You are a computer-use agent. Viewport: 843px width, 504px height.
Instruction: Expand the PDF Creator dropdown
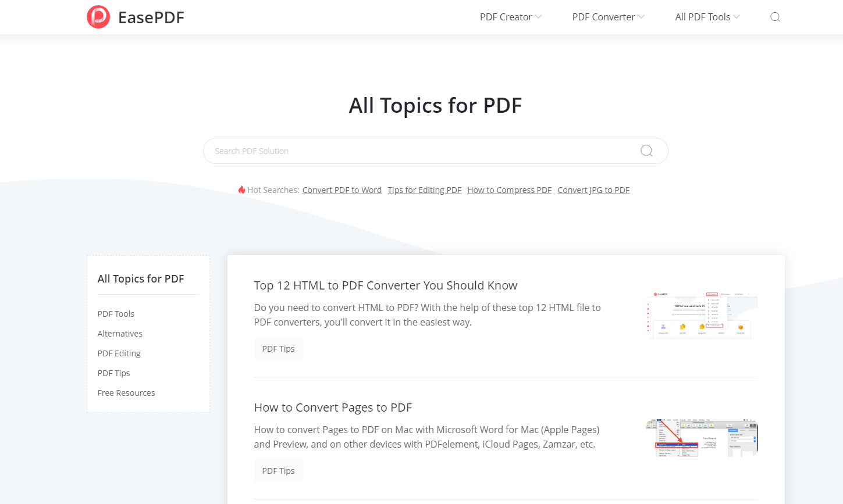[510, 17]
